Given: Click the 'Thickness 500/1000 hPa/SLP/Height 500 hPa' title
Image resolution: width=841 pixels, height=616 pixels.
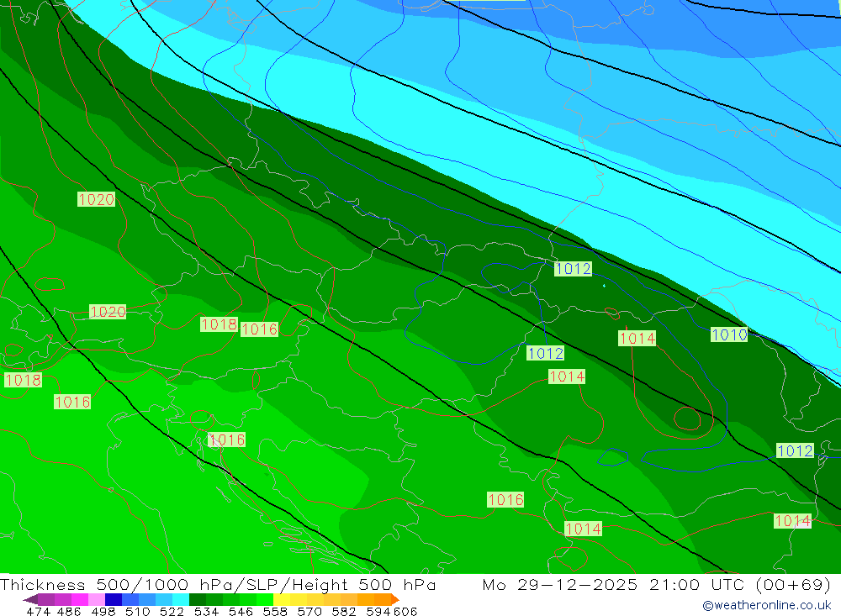Looking at the screenshot, I should coord(218,584).
